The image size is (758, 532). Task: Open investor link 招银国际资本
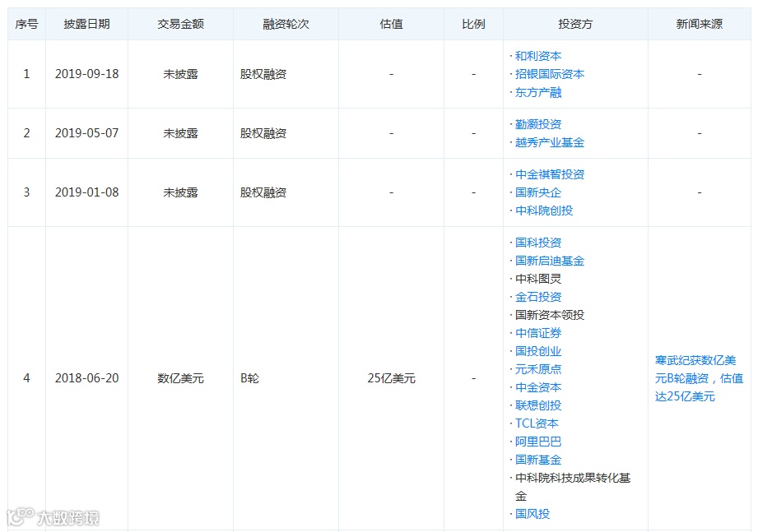click(550, 74)
